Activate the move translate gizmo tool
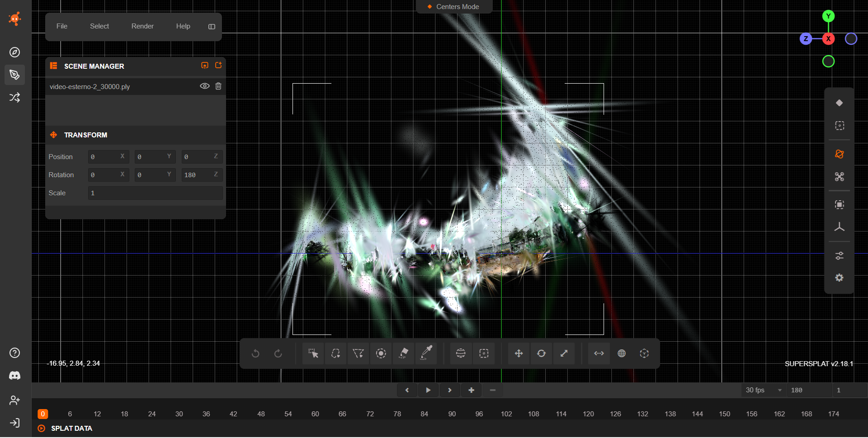The width and height of the screenshot is (868, 438). [x=519, y=353]
